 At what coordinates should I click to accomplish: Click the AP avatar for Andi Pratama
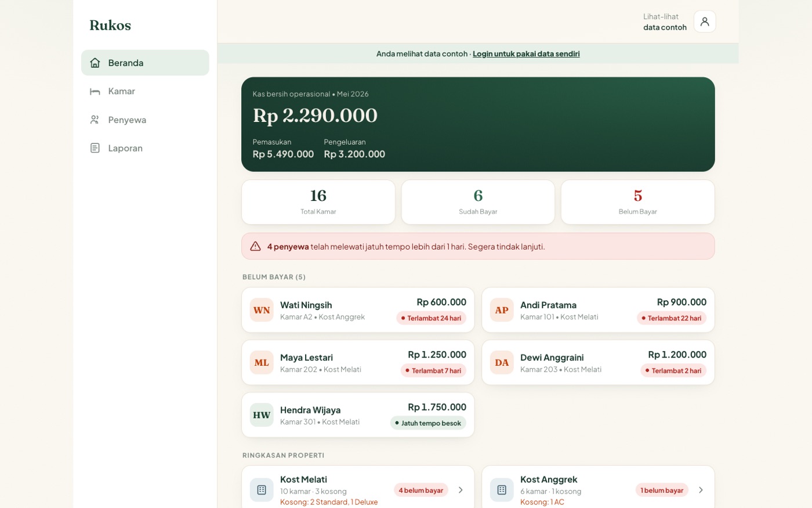tap(502, 310)
